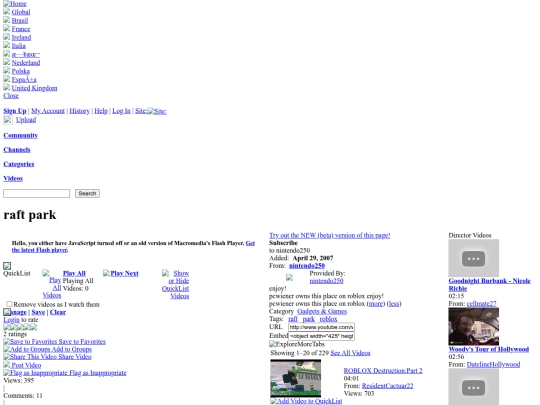Save the QuickList
The height and width of the screenshot is (405, 540).
coord(38,312)
